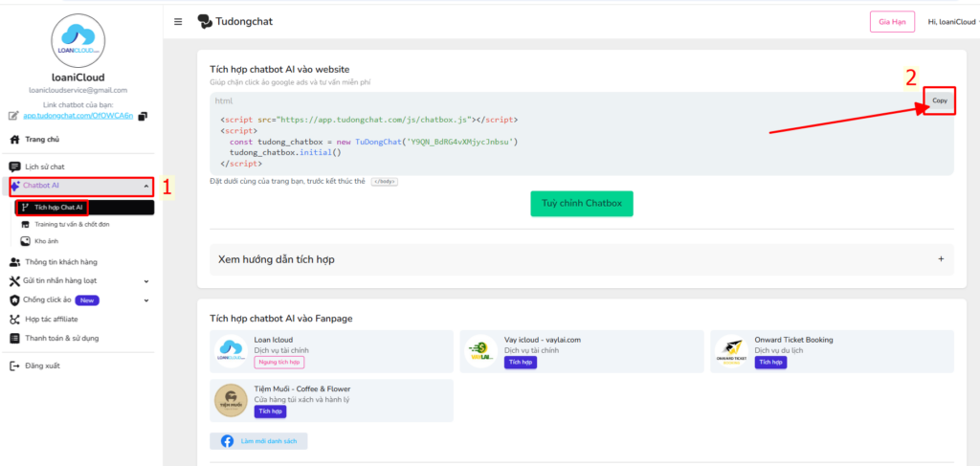Click the Training tư vấn store icon
Image resolution: width=980 pixels, height=466 pixels.
[25, 224]
